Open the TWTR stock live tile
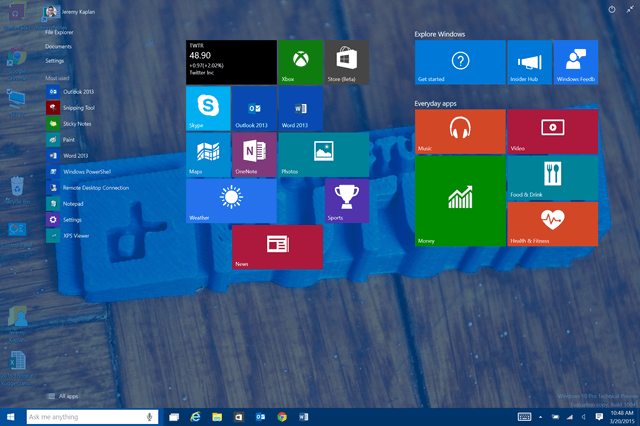640x426 pixels. [x=231, y=62]
